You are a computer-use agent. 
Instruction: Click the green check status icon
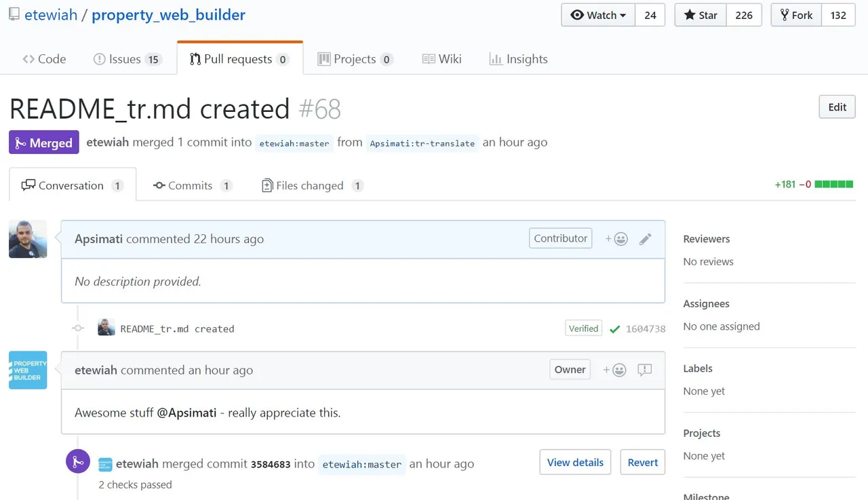point(614,329)
